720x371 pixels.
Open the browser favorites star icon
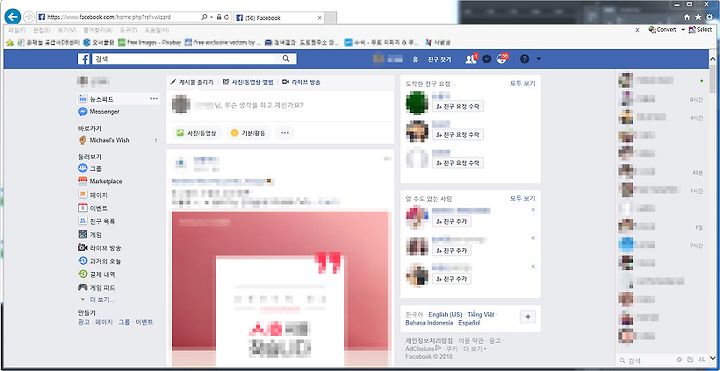698,17
